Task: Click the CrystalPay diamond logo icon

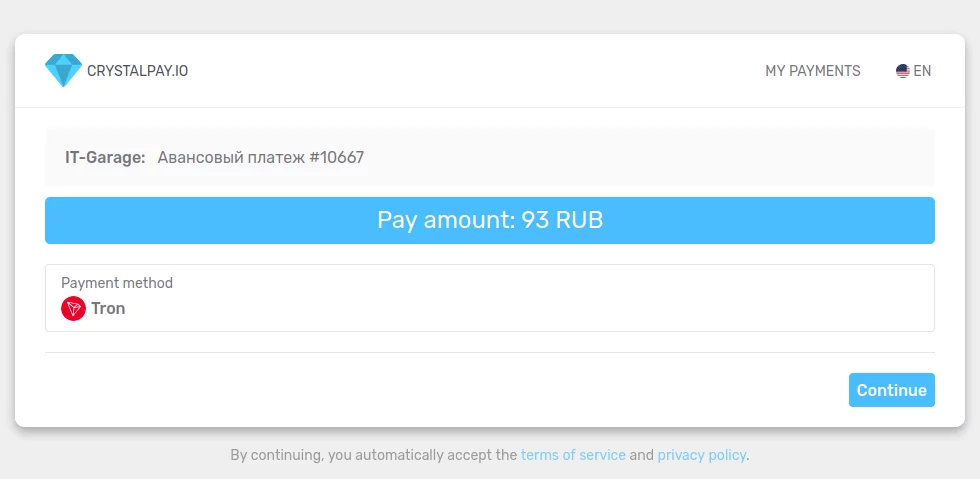Action: pyautogui.click(x=63, y=70)
